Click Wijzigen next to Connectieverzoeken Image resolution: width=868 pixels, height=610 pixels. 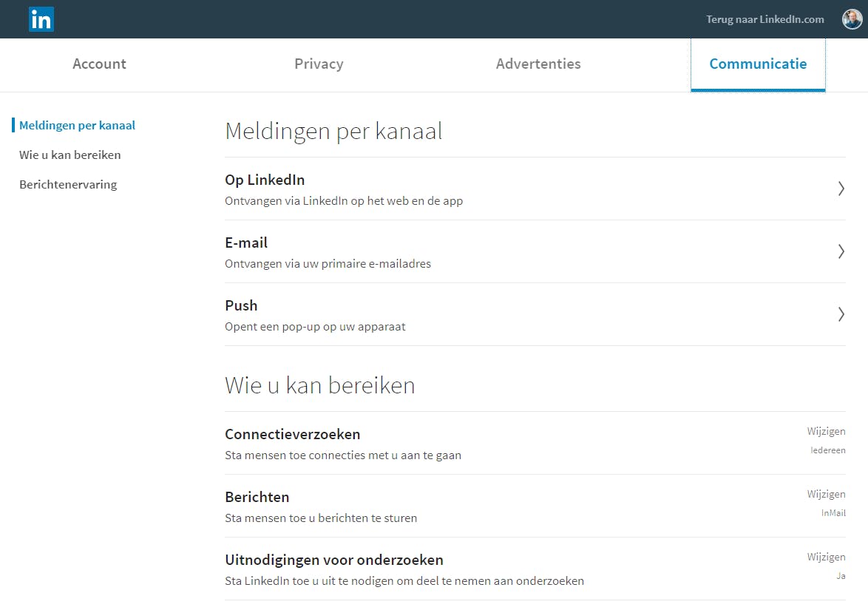tap(826, 431)
